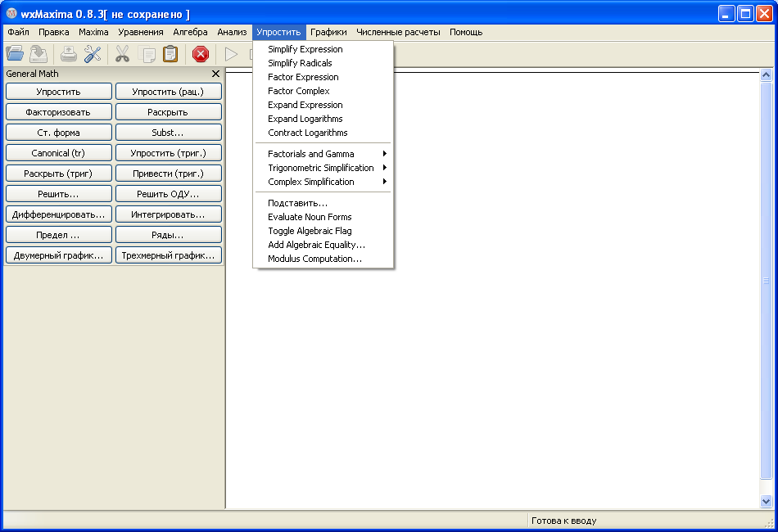
Task: Select Modulus Computation… entry
Action: 323,259
